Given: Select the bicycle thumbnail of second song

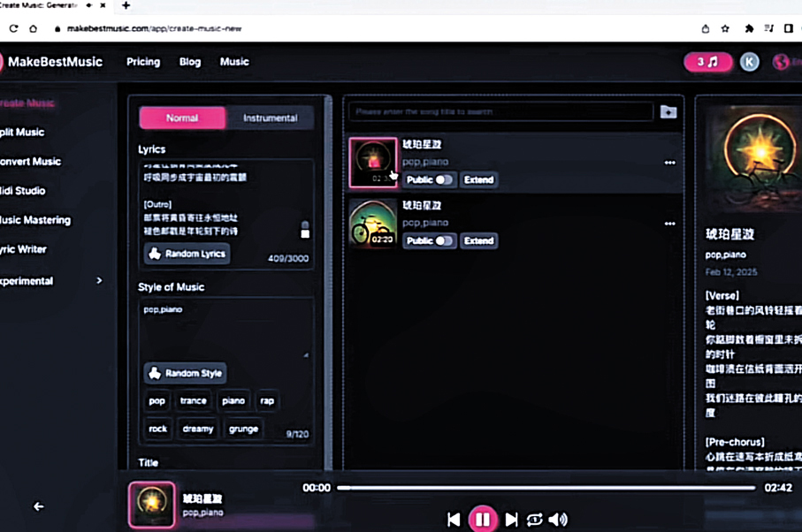Looking at the screenshot, I should coord(373,223).
